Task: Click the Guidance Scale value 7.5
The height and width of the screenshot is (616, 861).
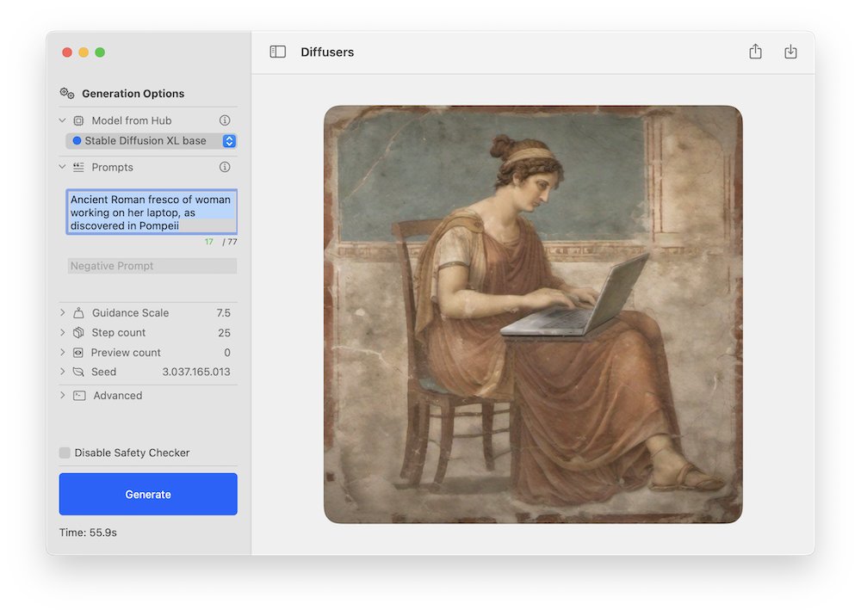Action: pos(224,312)
